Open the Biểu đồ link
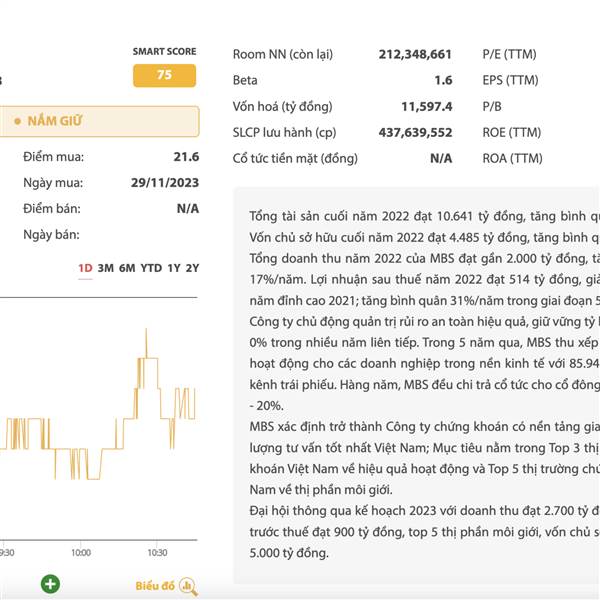The image size is (600, 600). tap(155, 586)
